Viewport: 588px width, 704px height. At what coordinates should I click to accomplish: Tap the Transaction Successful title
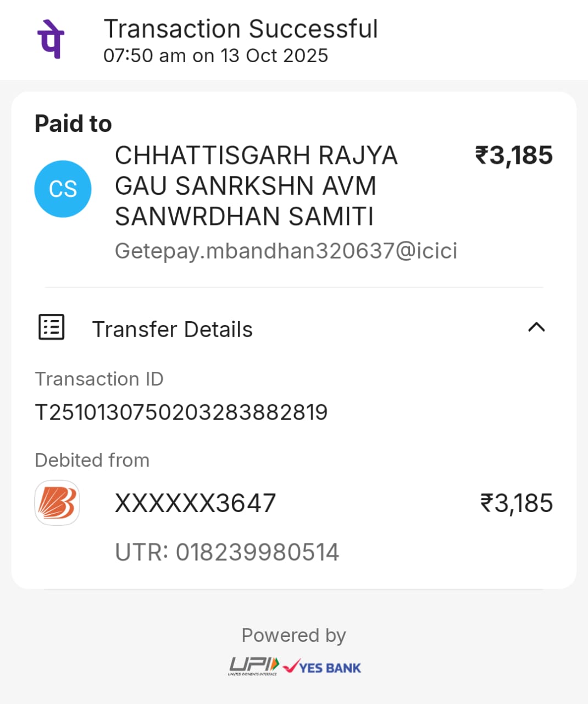[241, 29]
